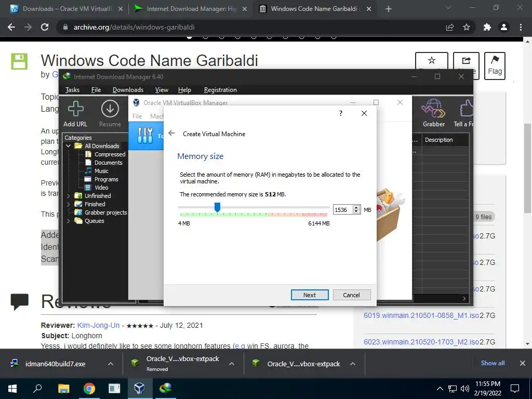The width and height of the screenshot is (532, 399).
Task: Open options arrow for the last extpack download
Action: coord(353,364)
